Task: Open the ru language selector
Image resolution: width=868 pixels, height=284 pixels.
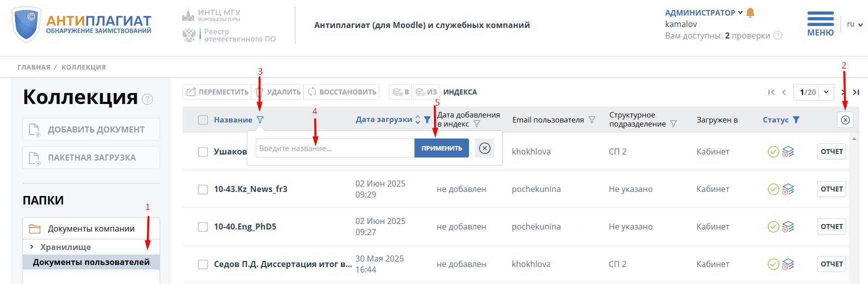Action: [x=854, y=24]
